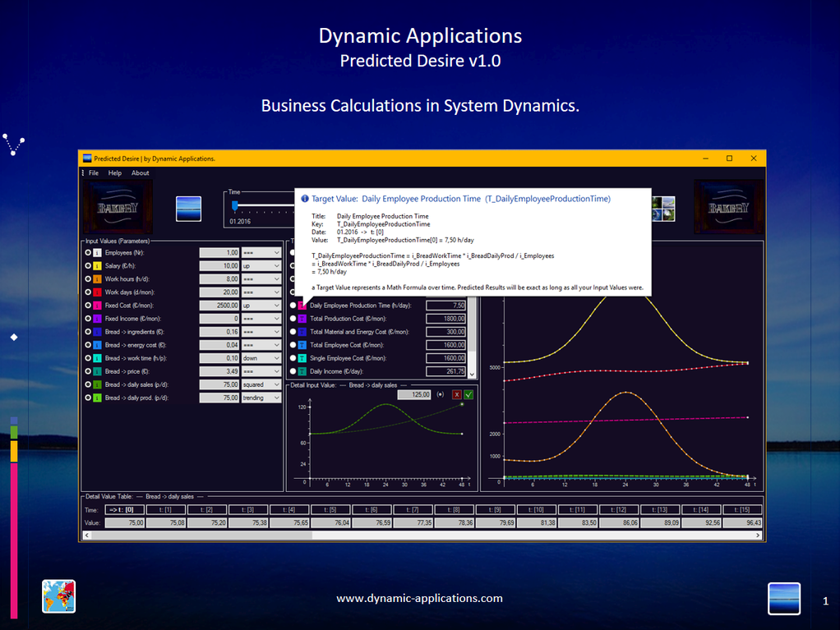Click the Time slider handle
The height and width of the screenshot is (630, 840).
point(234,205)
